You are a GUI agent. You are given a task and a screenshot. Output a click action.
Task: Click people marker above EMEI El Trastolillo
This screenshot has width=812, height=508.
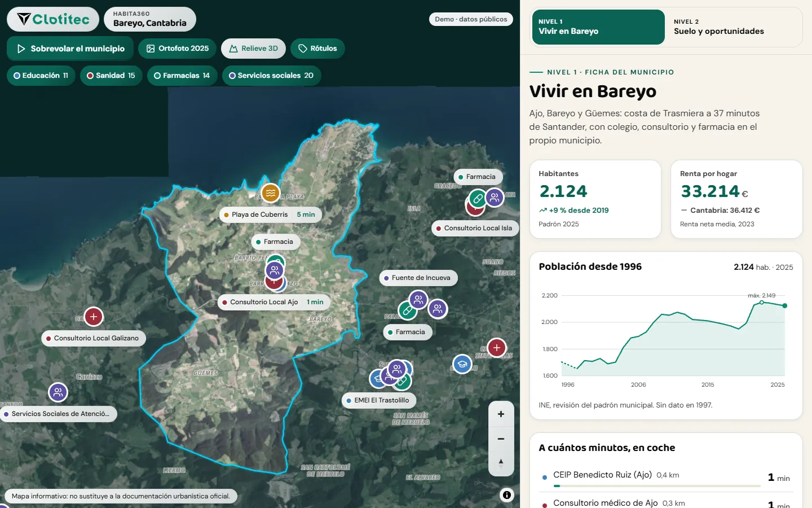[x=397, y=370]
